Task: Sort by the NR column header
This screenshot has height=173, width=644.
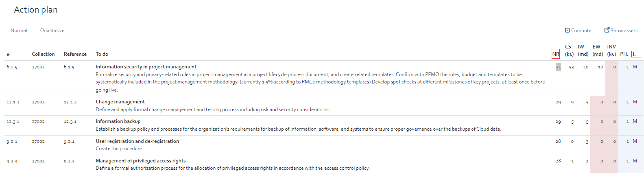Action: [x=556, y=54]
